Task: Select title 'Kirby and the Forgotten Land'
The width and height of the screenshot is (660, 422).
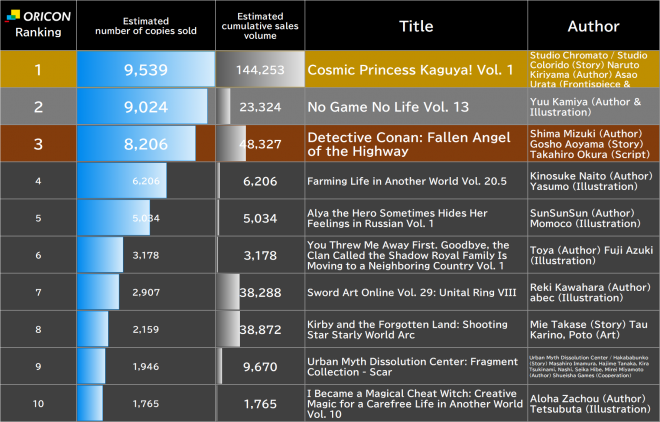Action: tap(407, 329)
